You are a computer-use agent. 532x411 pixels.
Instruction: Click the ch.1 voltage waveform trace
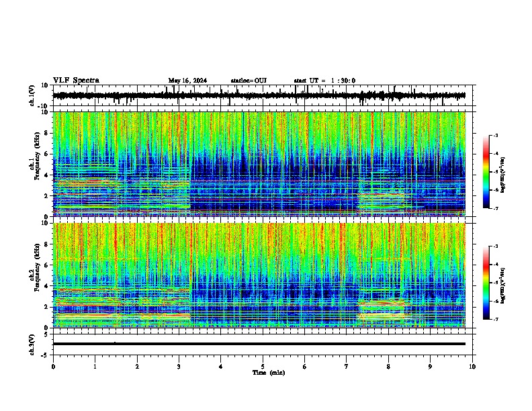(259, 95)
